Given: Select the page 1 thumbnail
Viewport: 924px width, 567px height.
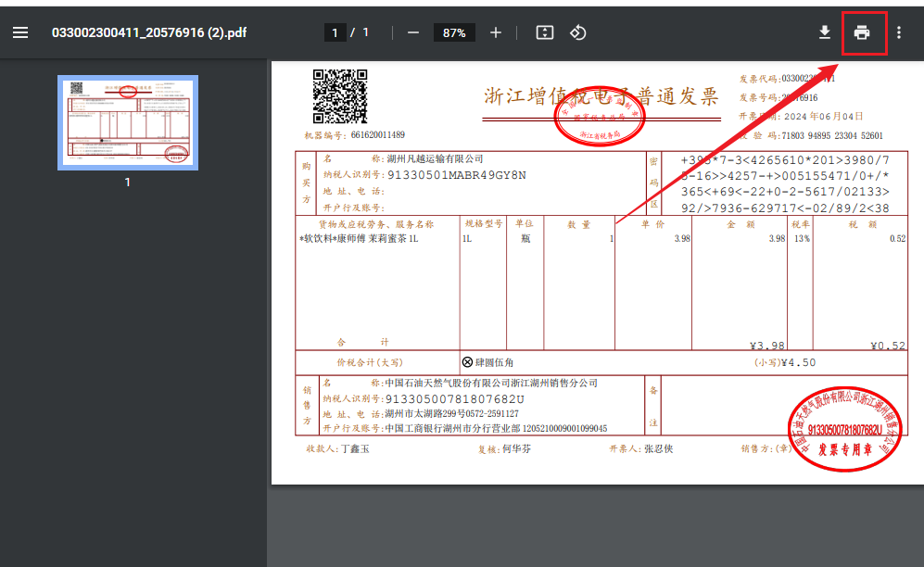Looking at the screenshot, I should click(128, 122).
